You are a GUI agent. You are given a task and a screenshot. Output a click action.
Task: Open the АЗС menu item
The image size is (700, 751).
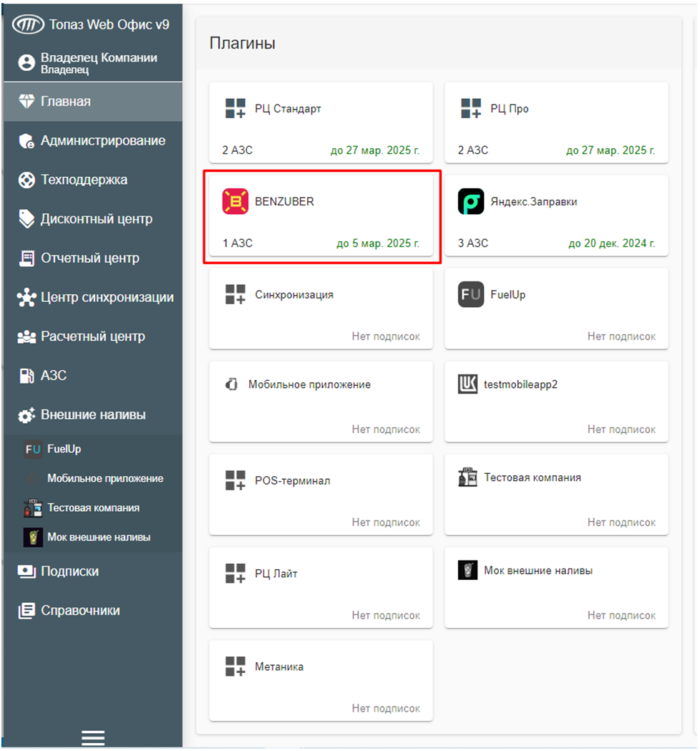(93, 375)
